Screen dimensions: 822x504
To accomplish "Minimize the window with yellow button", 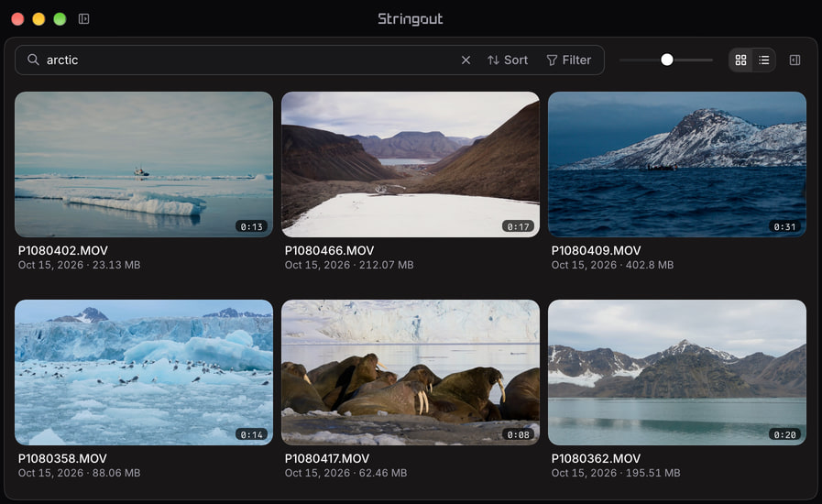I will pyautogui.click(x=38, y=19).
